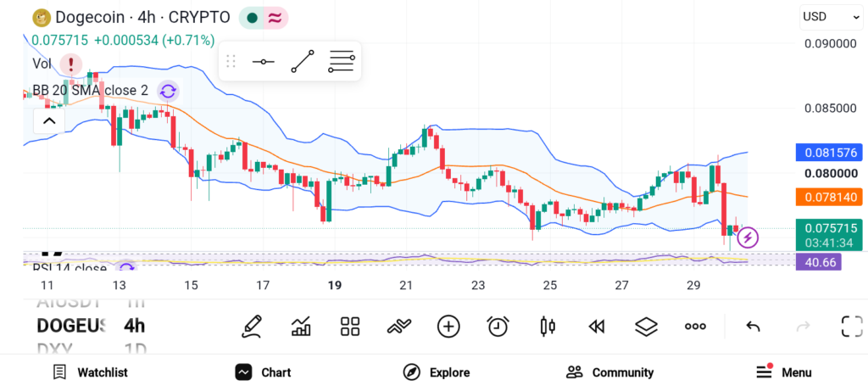This screenshot has height=391, width=868.
Task: Create an alert with alarm clock icon
Action: [x=498, y=327]
